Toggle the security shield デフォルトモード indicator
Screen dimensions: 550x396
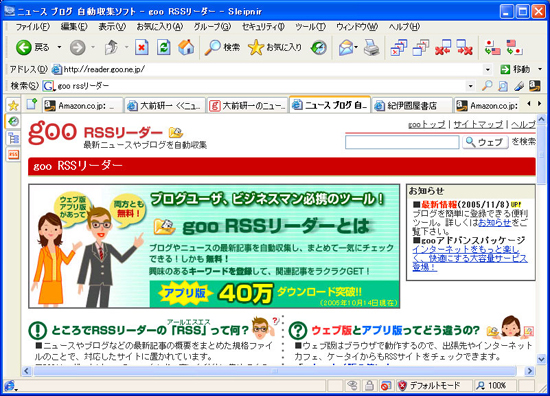429,386
